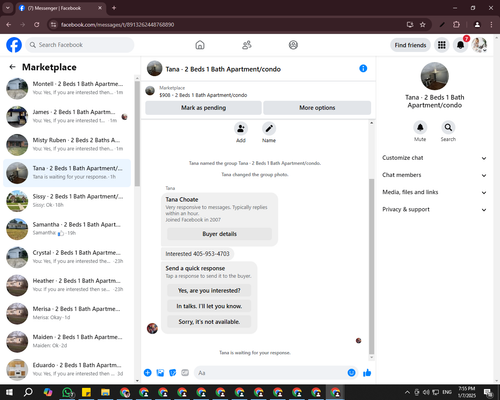Open account profile picture menu

point(479,45)
